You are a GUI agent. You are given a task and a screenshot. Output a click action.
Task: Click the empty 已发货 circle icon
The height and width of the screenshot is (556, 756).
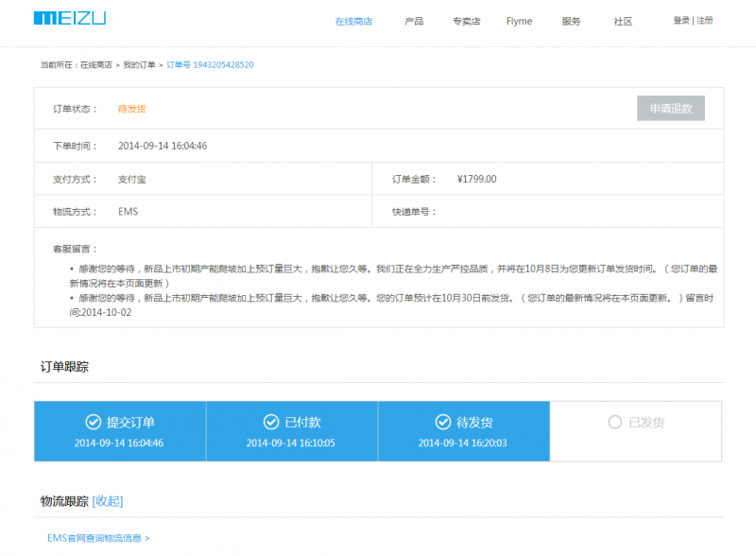pos(615,422)
